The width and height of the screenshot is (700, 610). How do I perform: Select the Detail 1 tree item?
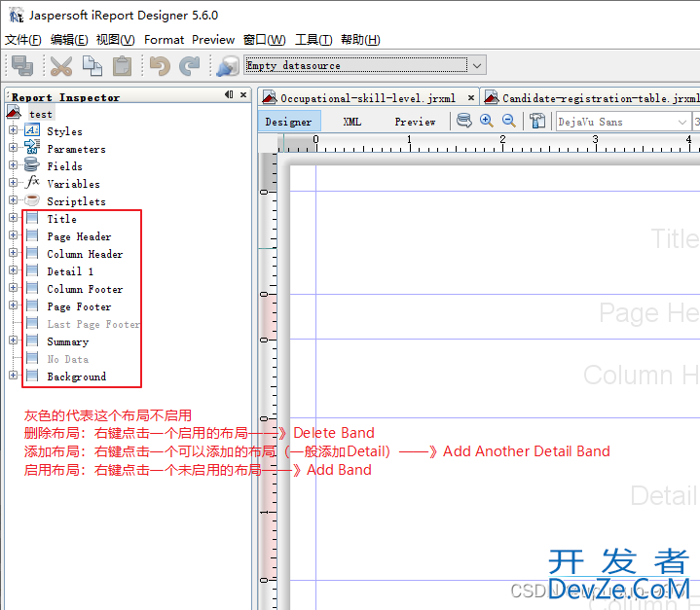click(x=70, y=271)
